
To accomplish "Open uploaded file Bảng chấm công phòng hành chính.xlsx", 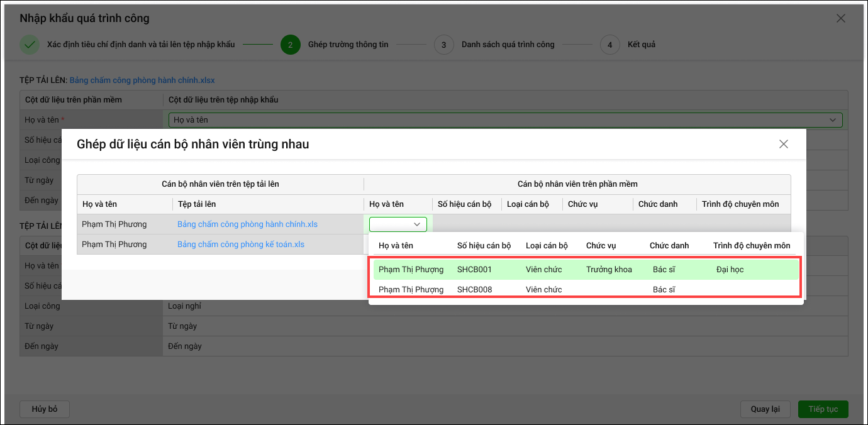I will click(142, 80).
